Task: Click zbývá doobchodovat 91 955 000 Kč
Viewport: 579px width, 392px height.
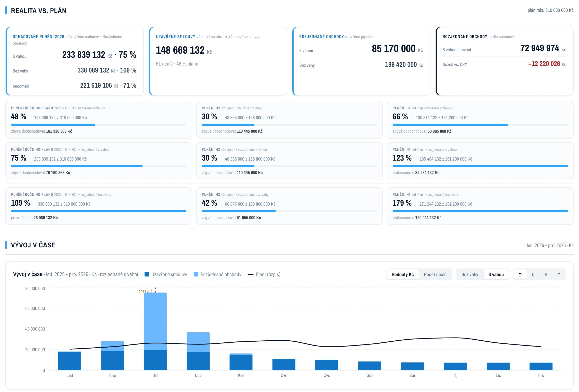Action: (x=231, y=218)
